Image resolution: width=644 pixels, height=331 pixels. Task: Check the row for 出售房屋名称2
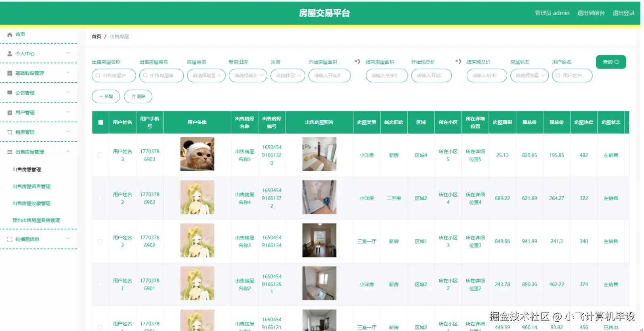(x=100, y=284)
